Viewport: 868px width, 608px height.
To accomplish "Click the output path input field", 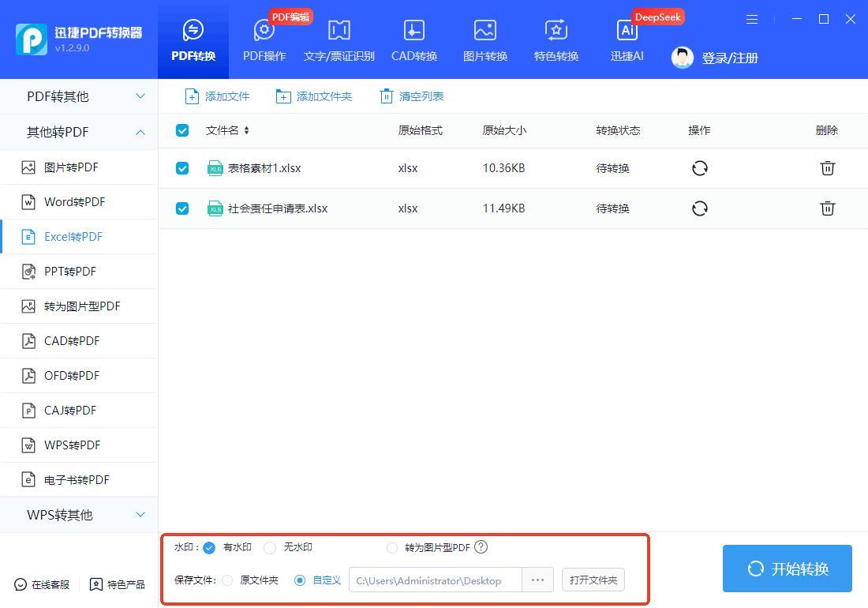I will coord(435,580).
